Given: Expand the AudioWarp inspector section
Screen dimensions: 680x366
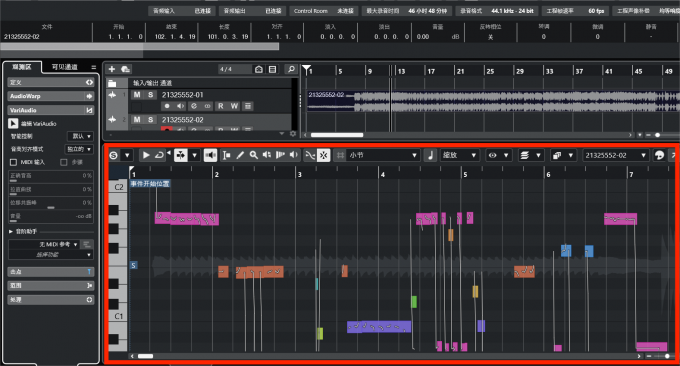Looking at the screenshot, I should [x=51, y=96].
